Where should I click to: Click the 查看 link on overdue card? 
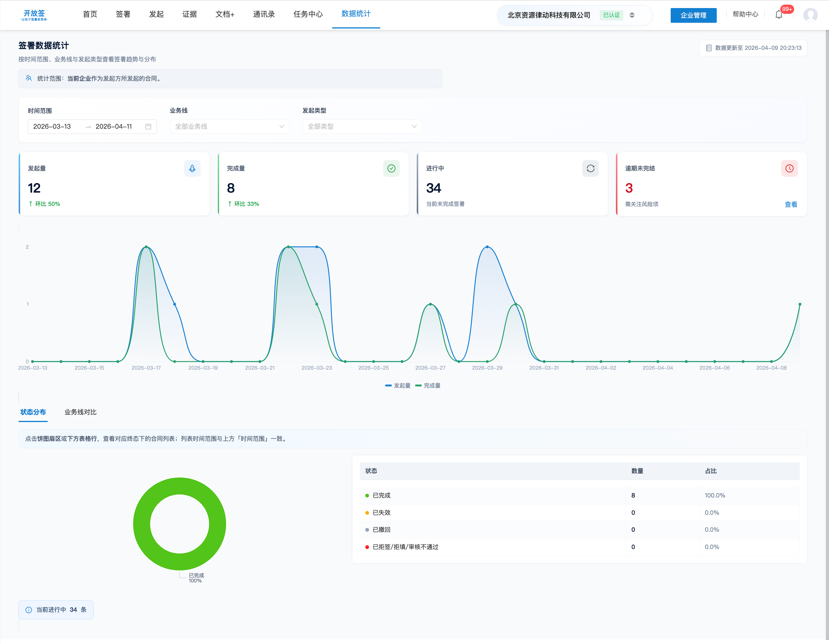pyautogui.click(x=791, y=204)
